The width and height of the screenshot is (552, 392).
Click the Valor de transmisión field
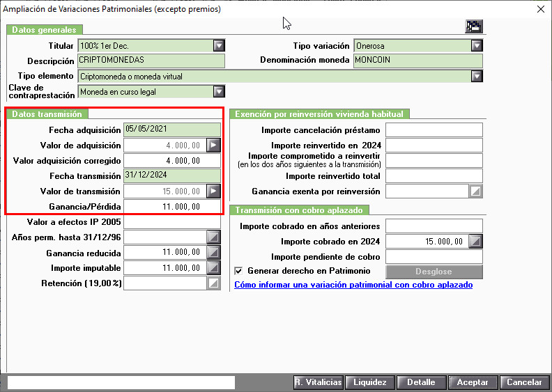pyautogui.click(x=165, y=191)
